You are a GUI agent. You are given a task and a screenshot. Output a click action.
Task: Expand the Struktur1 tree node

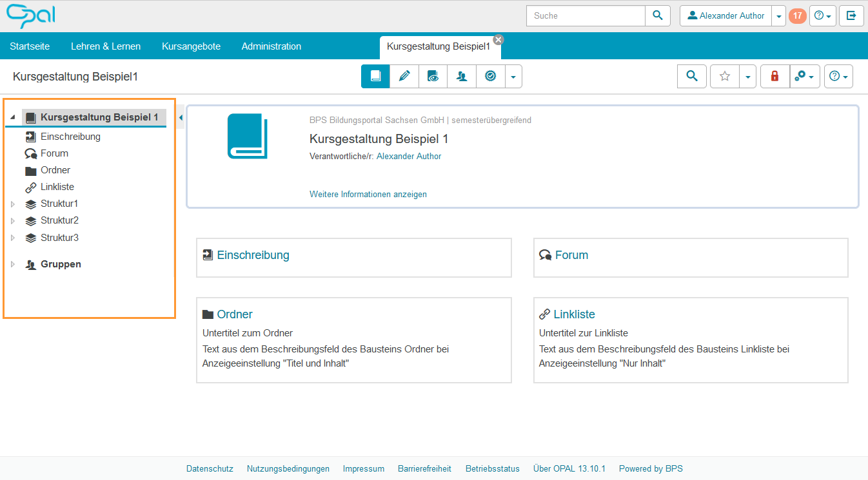click(12, 204)
